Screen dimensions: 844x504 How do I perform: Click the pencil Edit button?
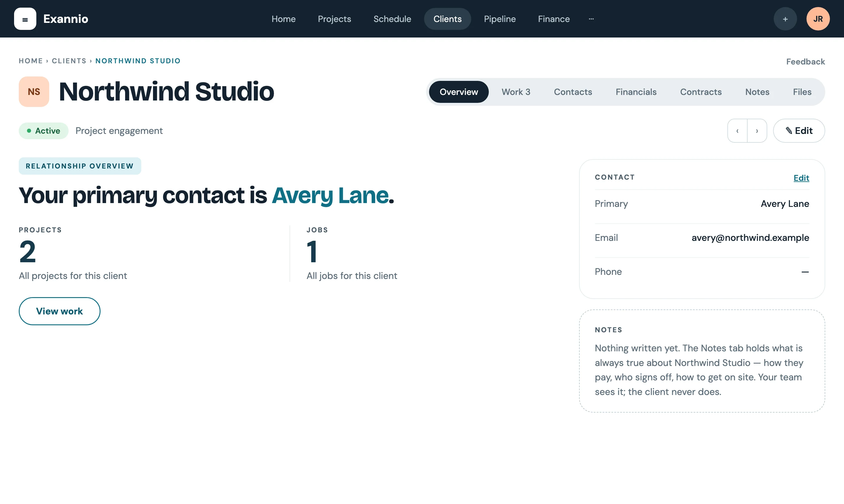(x=799, y=131)
